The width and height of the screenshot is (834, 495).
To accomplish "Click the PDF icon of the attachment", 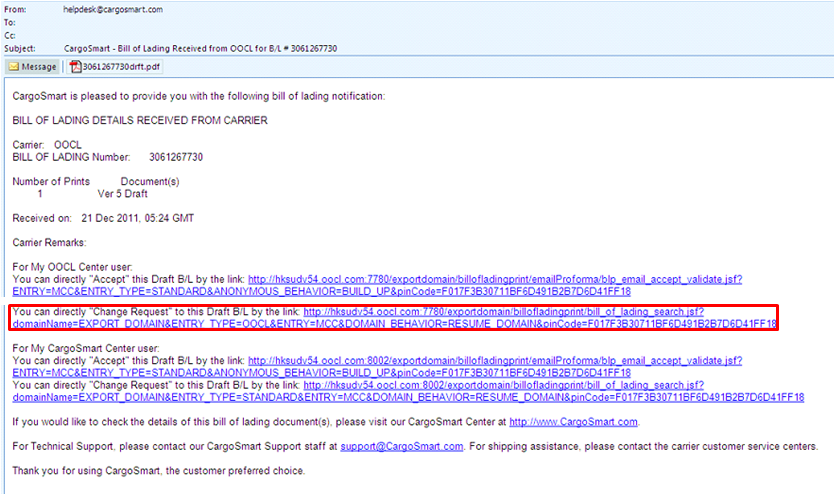I will point(75,67).
